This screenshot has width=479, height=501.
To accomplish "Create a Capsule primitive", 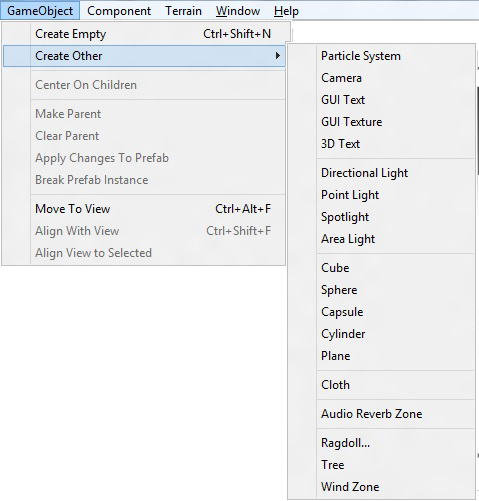I will (x=381, y=312).
